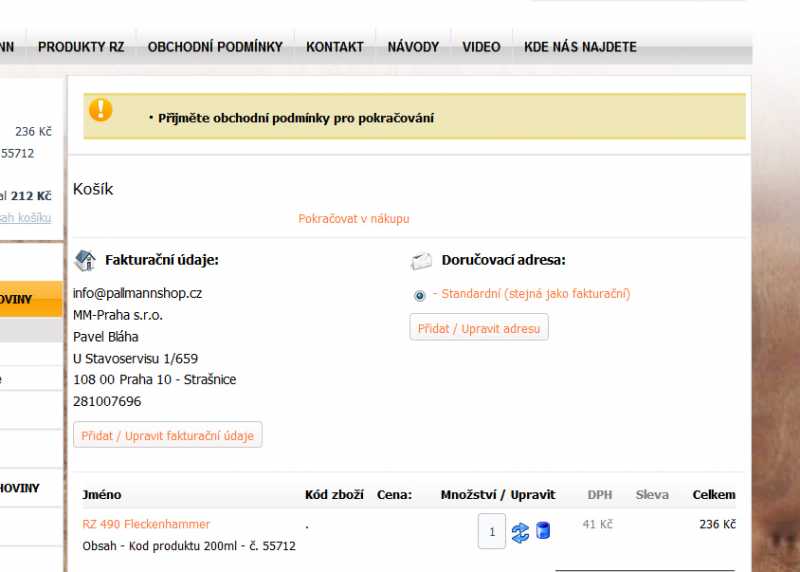Screen dimensions: 800x572
Task: Click the house icon beside Fakturační údaje
Action: (x=85, y=261)
